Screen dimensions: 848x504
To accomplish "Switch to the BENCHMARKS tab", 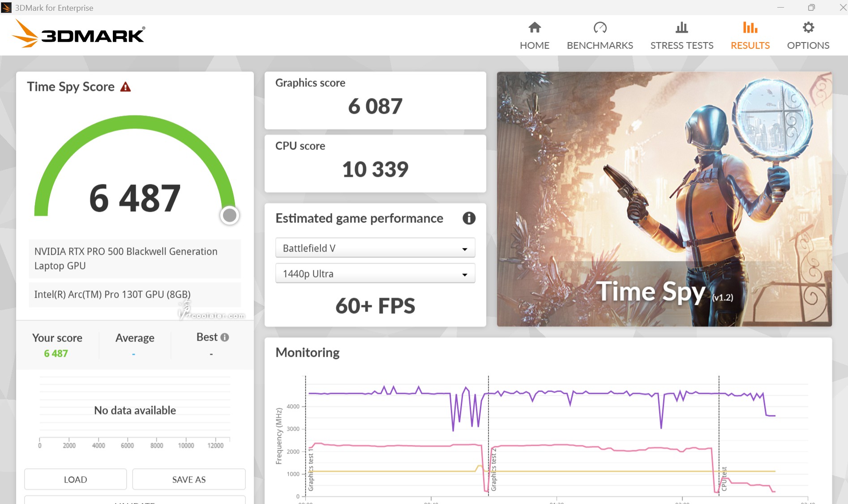I will (x=600, y=45).
